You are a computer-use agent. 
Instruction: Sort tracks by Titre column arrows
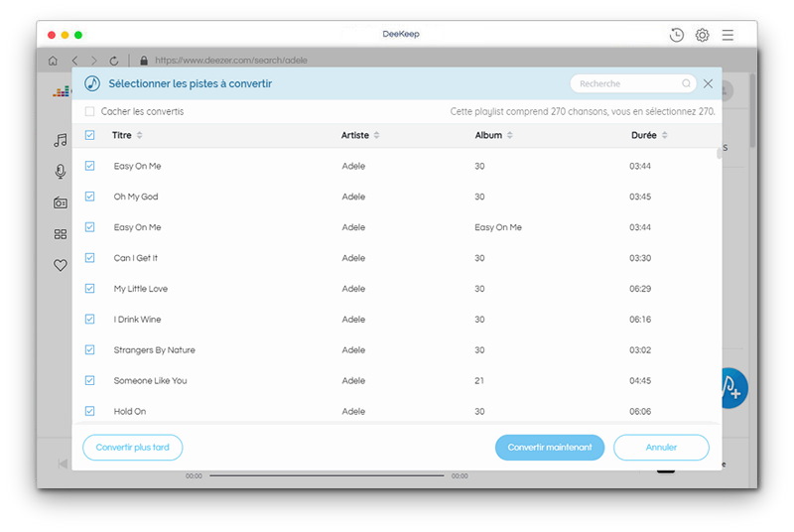pos(139,135)
